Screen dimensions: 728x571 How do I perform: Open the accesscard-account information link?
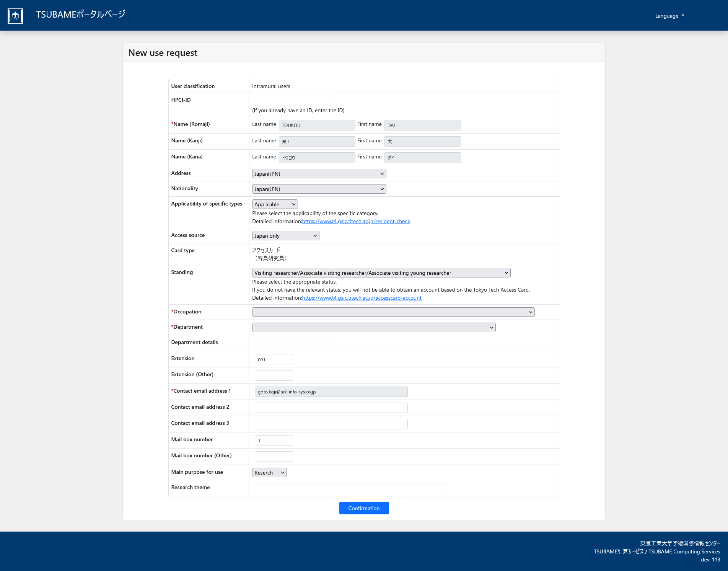coord(362,298)
